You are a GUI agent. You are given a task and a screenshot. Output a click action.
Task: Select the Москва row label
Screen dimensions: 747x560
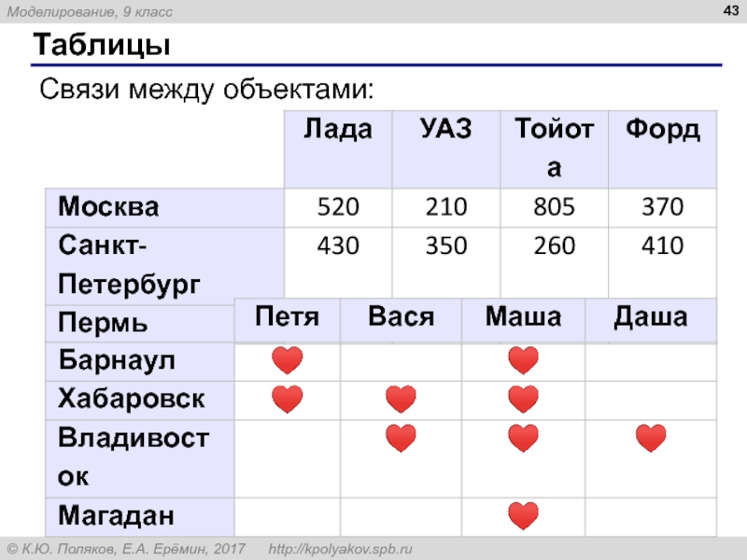109,206
